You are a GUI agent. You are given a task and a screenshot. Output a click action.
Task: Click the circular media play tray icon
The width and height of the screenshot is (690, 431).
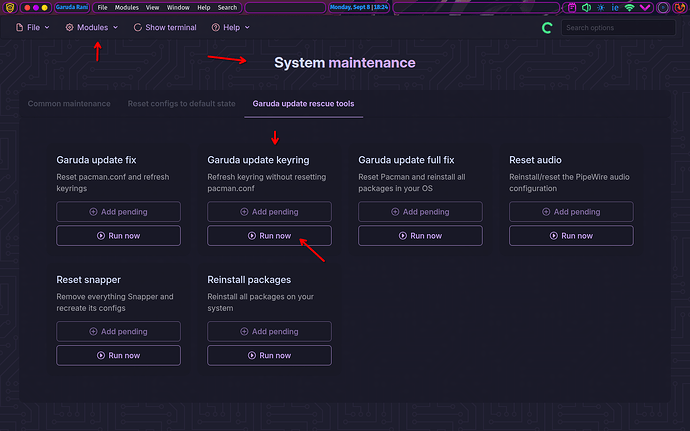tap(662, 7)
